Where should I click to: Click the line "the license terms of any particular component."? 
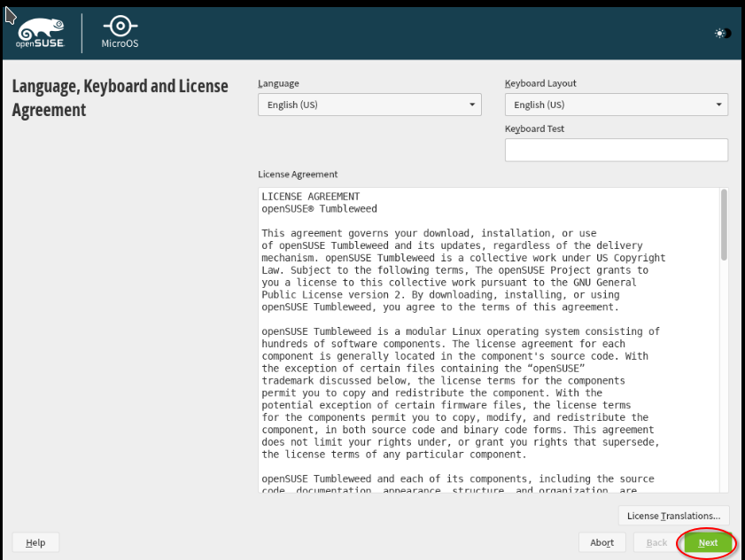click(x=394, y=454)
